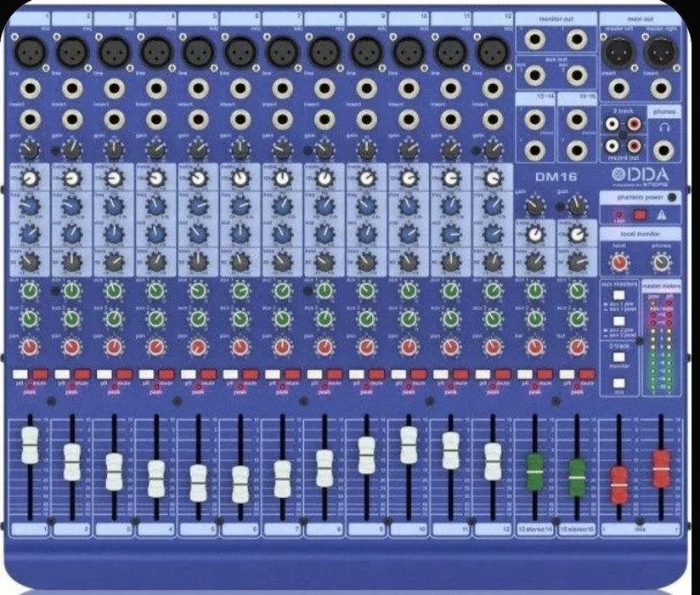Image resolution: width=700 pixels, height=595 pixels.
Task: Mute channel 7
Action: pos(293,374)
